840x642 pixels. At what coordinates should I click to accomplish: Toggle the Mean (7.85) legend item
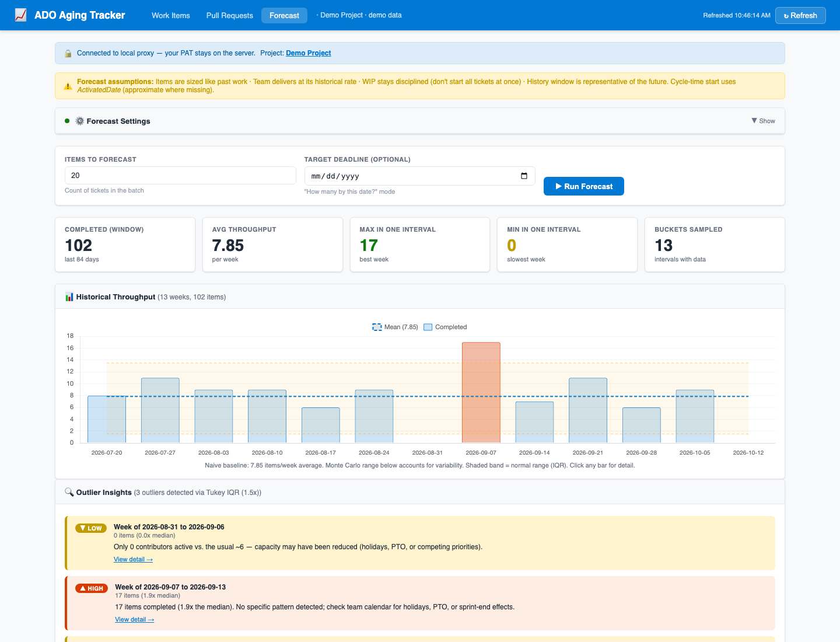(395, 327)
